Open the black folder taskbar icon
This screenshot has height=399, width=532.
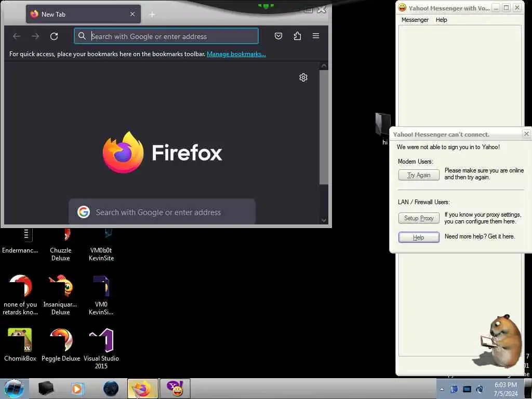pos(46,389)
